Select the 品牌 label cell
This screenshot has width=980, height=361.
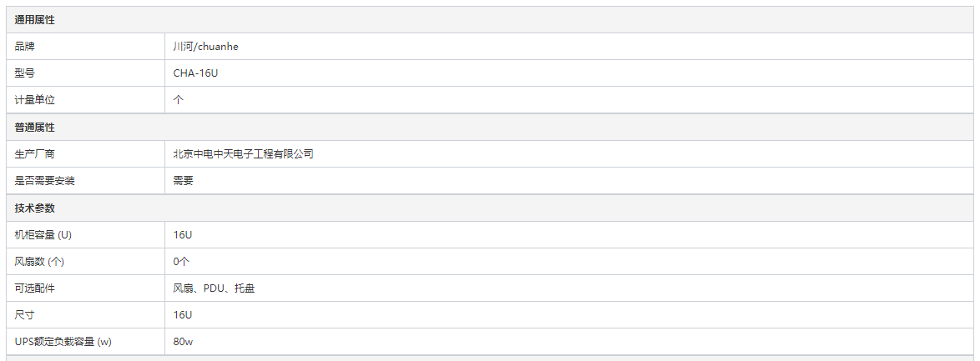[86, 46]
